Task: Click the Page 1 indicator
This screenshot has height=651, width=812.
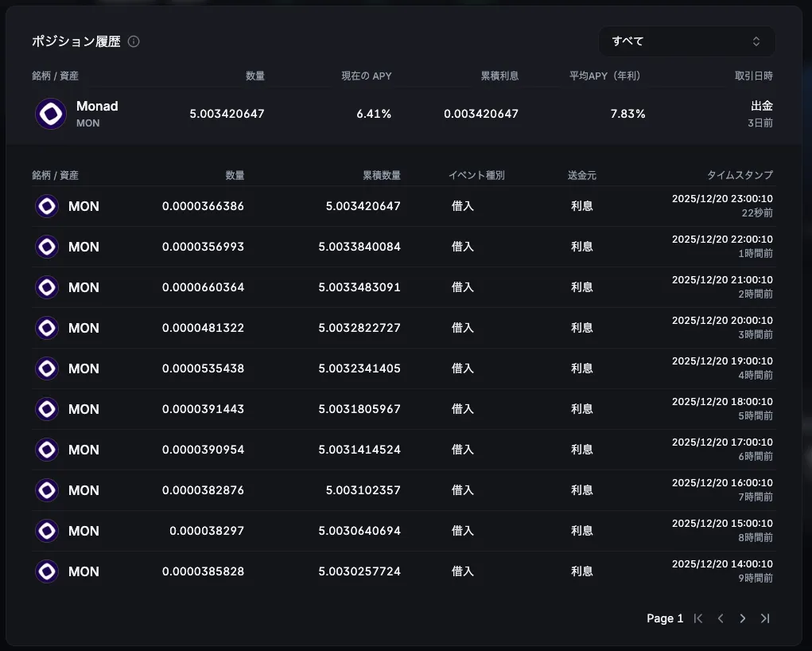Action: click(x=665, y=618)
